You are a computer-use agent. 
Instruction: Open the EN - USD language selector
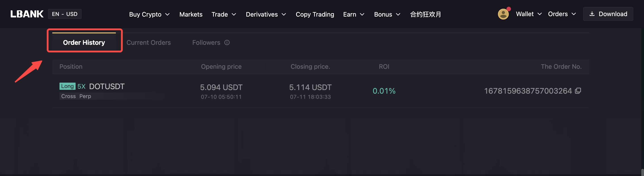(x=64, y=14)
